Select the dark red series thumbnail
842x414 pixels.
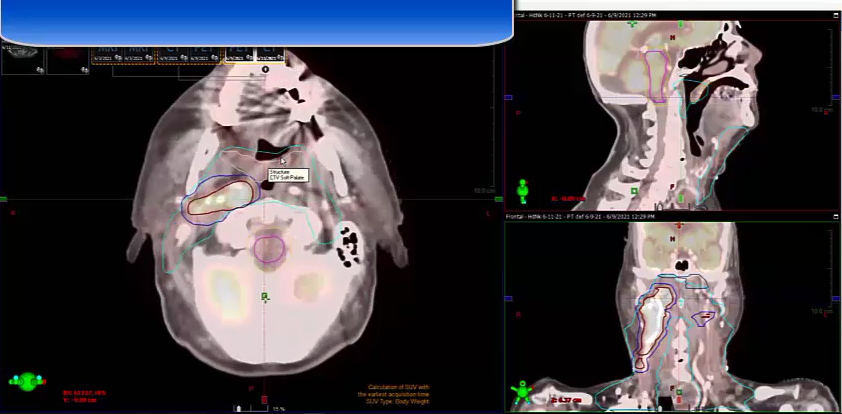click(x=68, y=60)
